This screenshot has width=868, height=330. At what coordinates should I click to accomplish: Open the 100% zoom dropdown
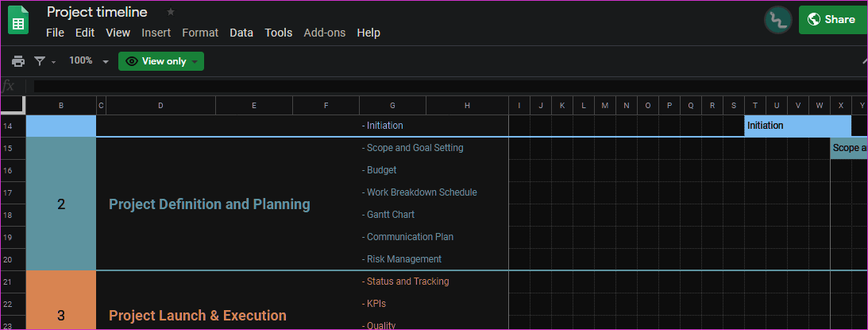point(89,61)
